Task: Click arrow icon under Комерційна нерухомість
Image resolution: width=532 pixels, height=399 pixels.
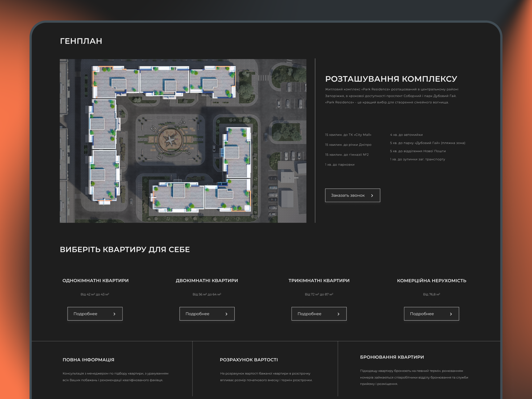Action: click(451, 314)
